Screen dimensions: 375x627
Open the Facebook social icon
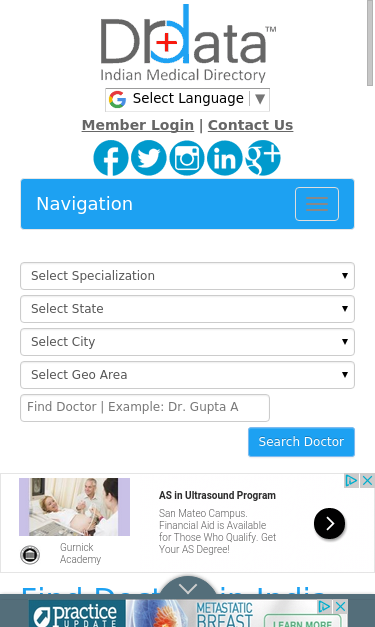[x=111, y=158]
